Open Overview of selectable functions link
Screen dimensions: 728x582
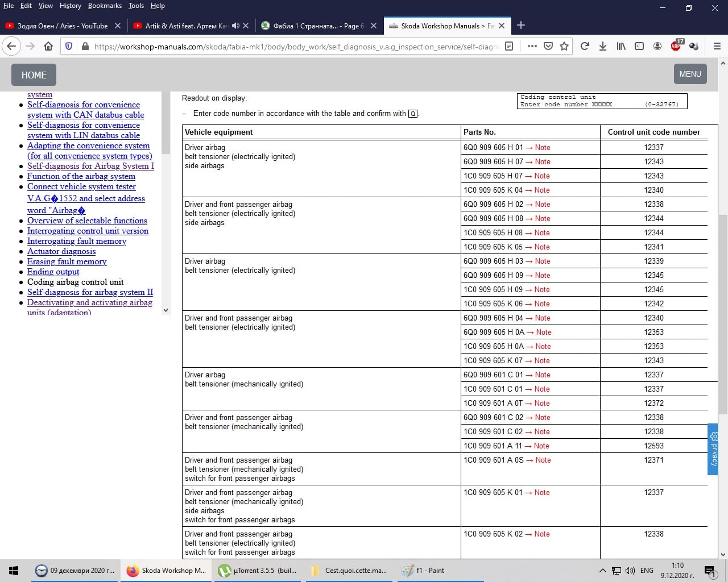point(87,221)
